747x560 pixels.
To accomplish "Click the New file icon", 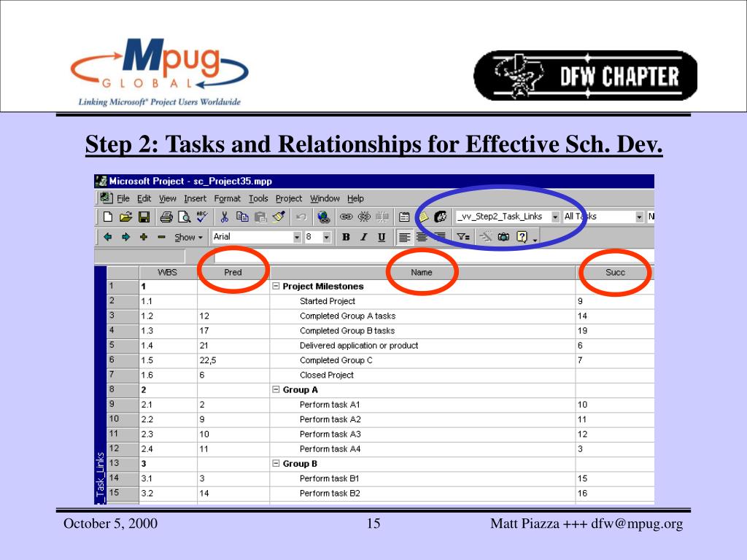I will (108, 217).
